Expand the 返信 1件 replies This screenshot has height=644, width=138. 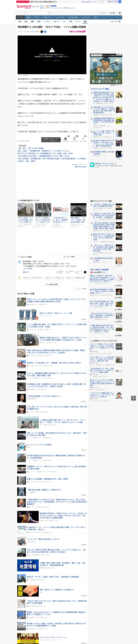point(26,272)
